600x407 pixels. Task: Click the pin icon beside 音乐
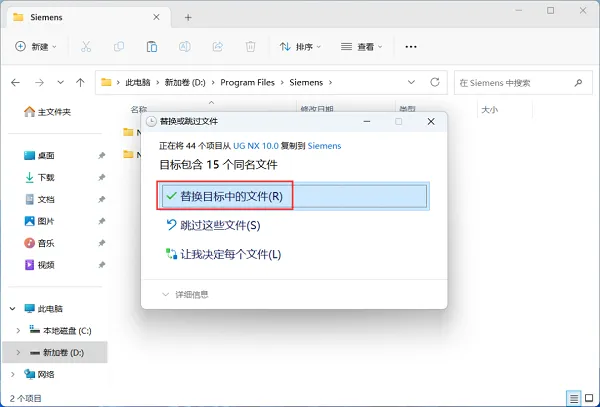click(101, 243)
